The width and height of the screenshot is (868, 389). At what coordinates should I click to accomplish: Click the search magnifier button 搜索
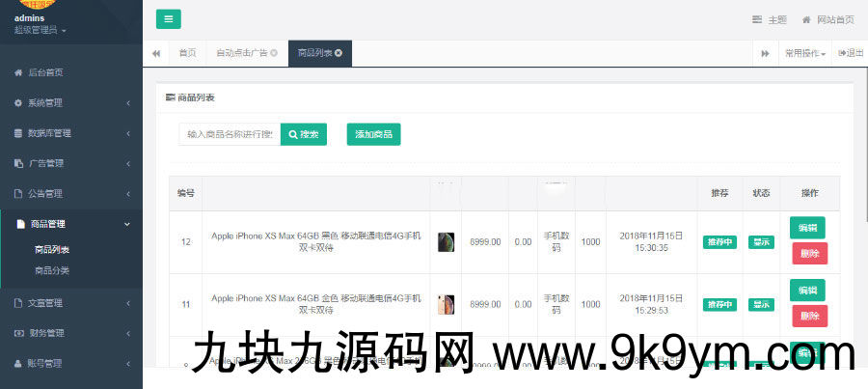click(x=304, y=134)
